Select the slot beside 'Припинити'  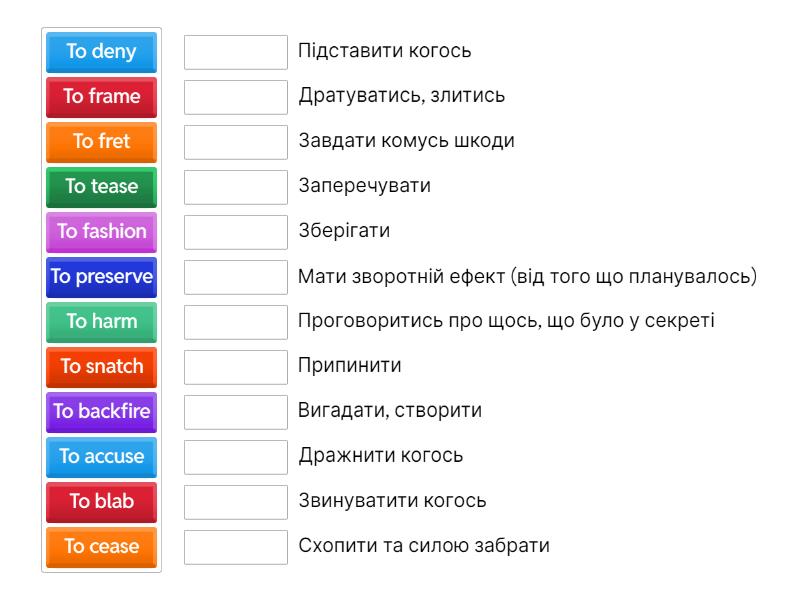point(235,367)
